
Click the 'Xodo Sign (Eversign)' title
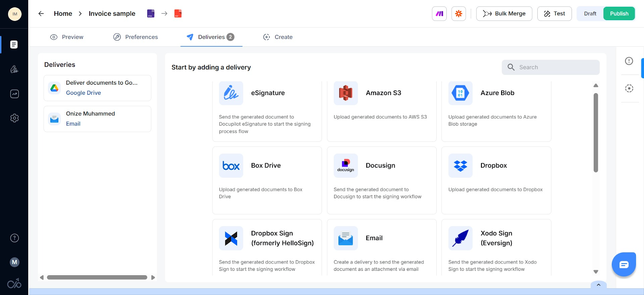(496, 238)
